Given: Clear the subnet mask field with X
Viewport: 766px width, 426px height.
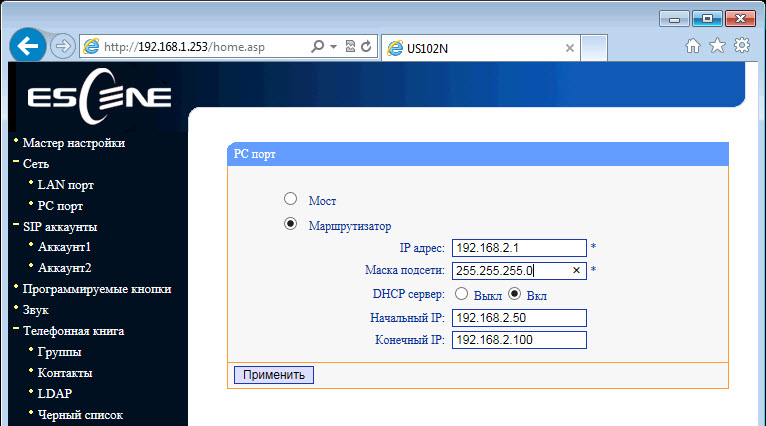Looking at the screenshot, I should 576,270.
